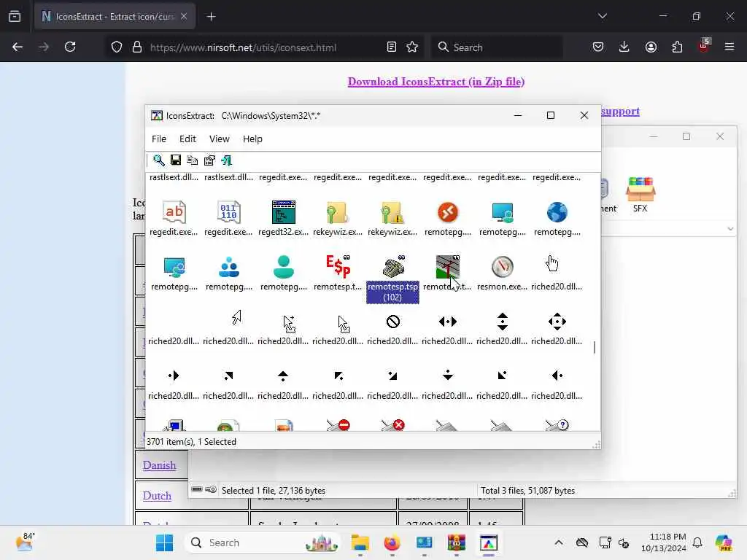747x560 pixels.
Task: Go back to previous page in browser
Action: coord(18,47)
